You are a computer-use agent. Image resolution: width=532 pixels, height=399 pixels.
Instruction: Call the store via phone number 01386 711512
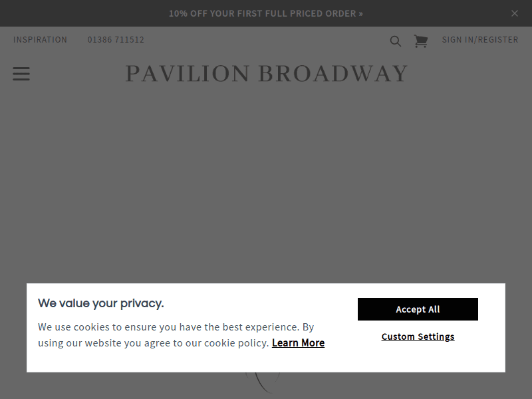coord(116,40)
